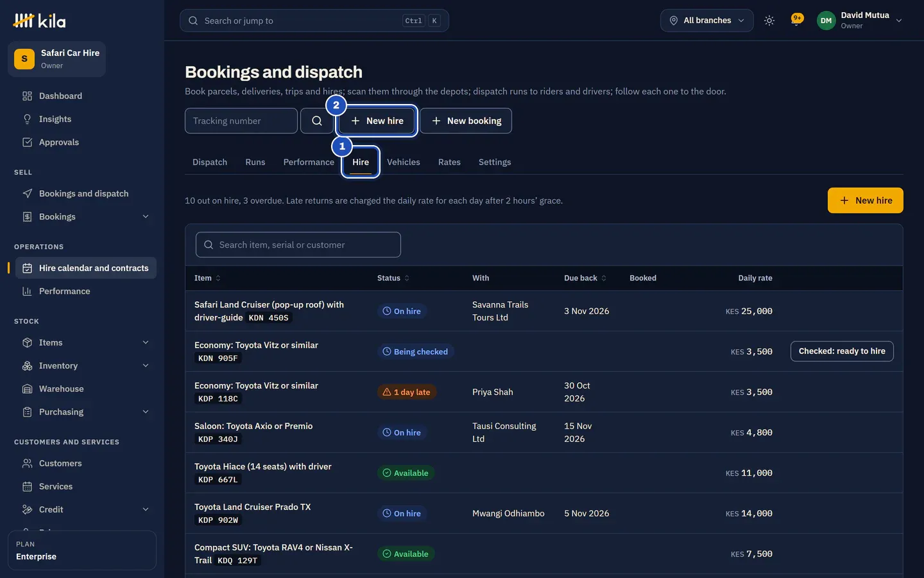This screenshot has width=924, height=578.
Task: Click the outlined New hire button near Tracking number
Action: (377, 121)
